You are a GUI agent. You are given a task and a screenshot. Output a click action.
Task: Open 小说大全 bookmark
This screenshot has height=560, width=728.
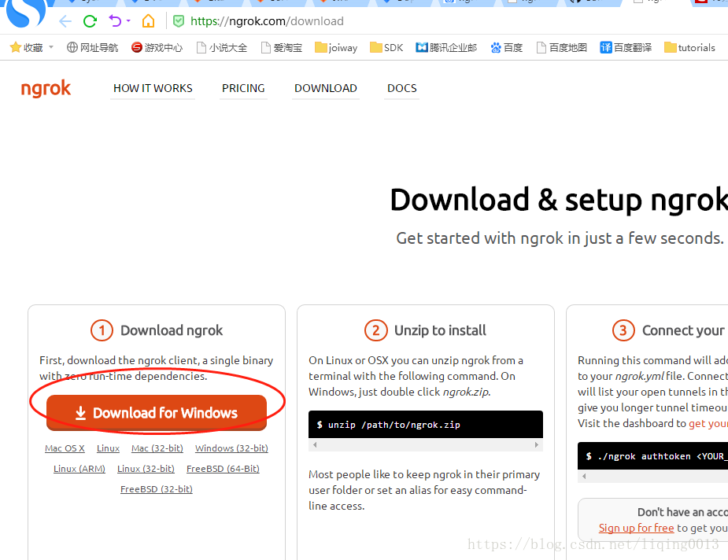tap(222, 47)
